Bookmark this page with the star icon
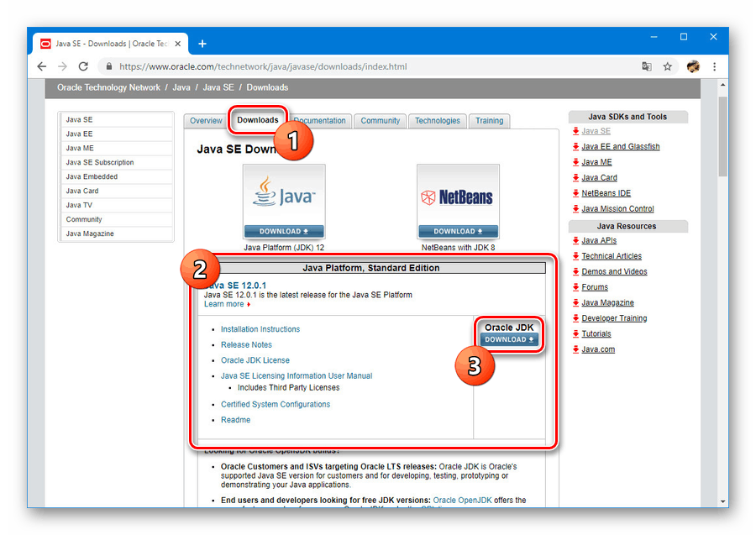 pos(667,66)
